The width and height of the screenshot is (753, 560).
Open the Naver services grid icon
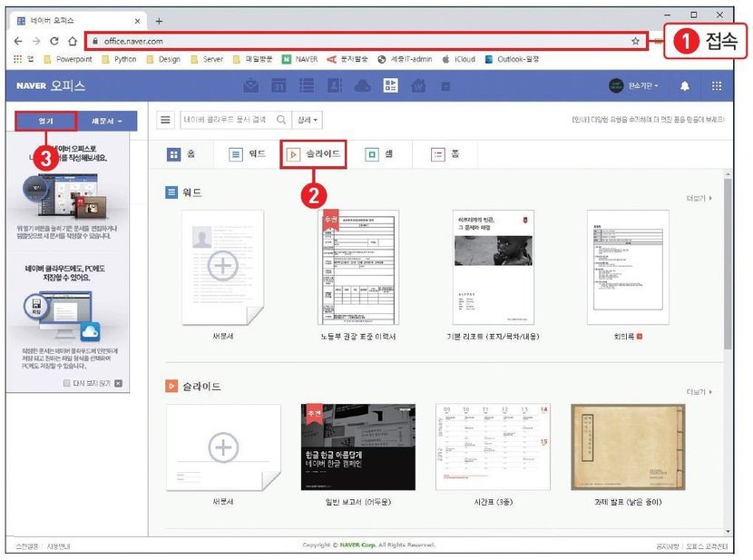point(717,86)
